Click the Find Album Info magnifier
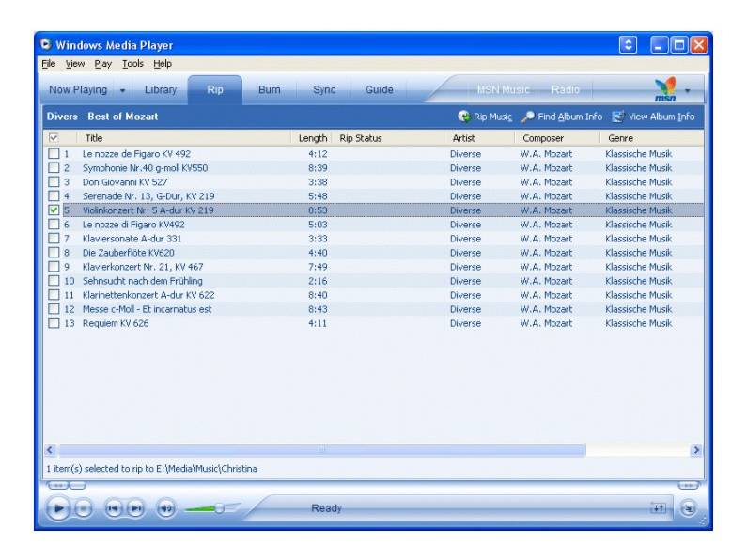The height and width of the screenshot is (560, 747). click(x=528, y=117)
